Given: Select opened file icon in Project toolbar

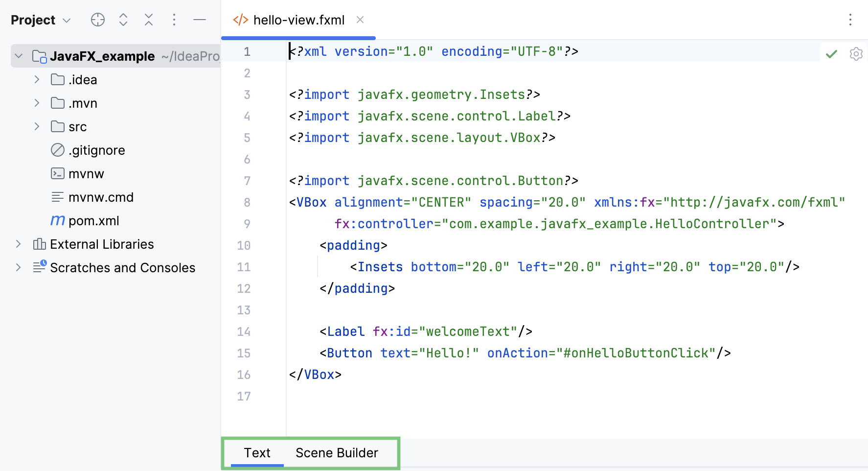Looking at the screenshot, I should tap(98, 20).
